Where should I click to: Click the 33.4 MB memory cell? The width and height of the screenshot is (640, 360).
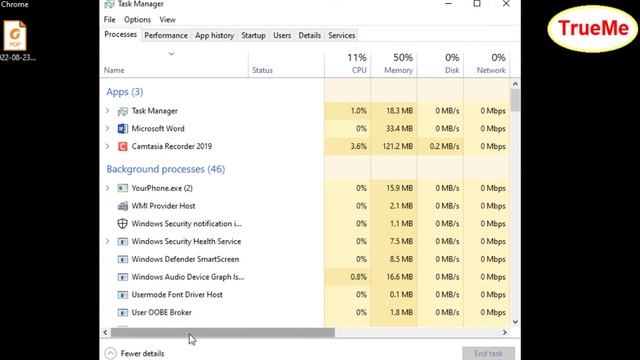tap(394, 129)
